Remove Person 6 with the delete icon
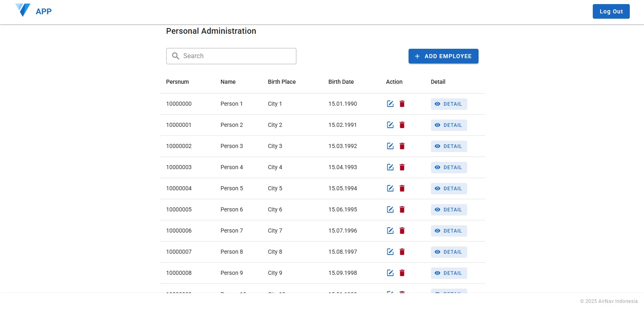This screenshot has height=309, width=644. [x=402, y=209]
